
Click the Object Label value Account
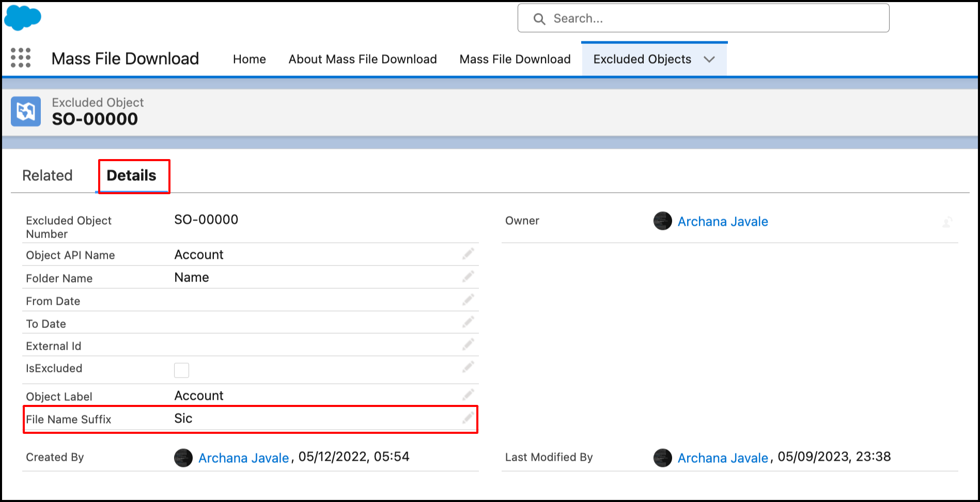[199, 396]
